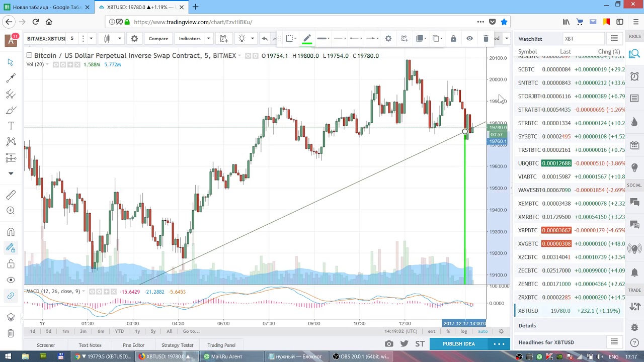Open the line right-end arrow style dropdown

click(372, 39)
